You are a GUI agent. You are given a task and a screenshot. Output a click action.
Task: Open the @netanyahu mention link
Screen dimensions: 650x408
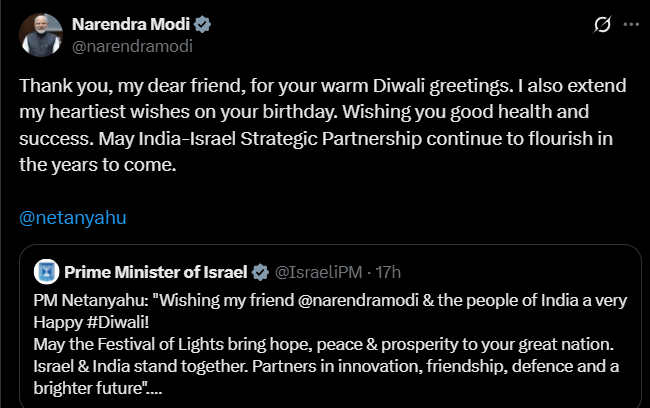[x=74, y=217]
